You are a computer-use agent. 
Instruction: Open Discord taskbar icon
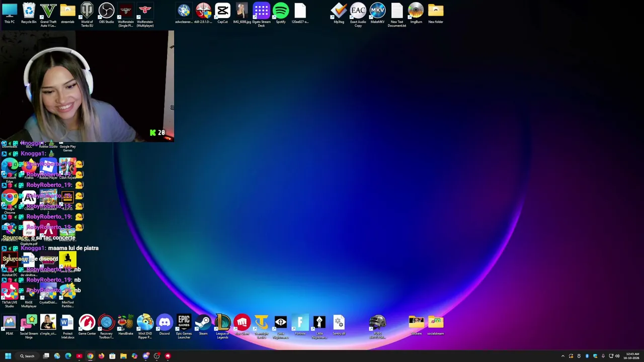146,356
